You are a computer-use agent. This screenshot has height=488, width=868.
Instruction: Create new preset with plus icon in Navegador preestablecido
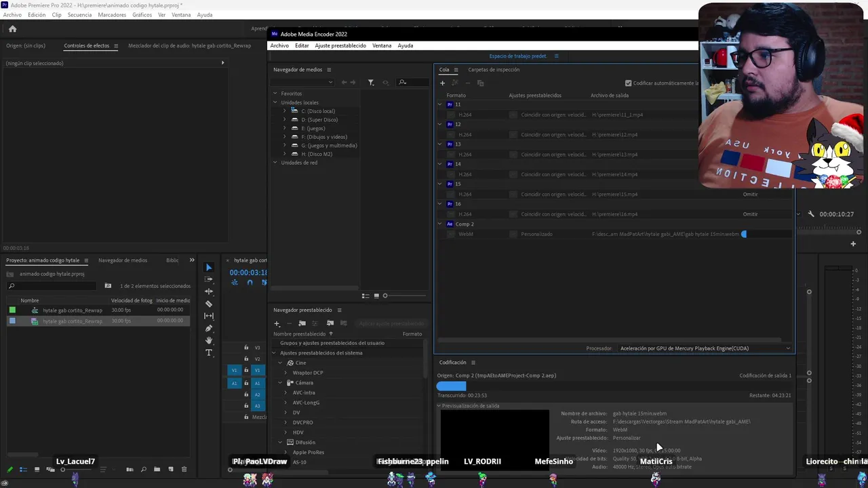pyautogui.click(x=277, y=323)
